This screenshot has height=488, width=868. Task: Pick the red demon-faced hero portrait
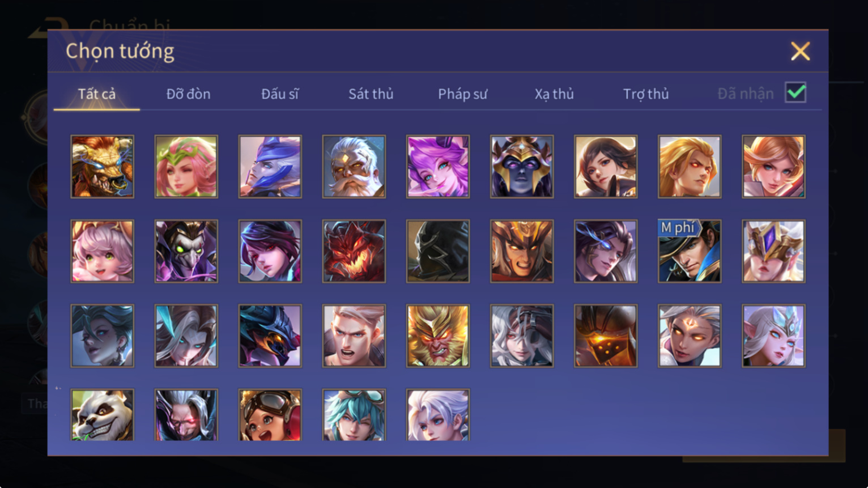[x=354, y=251]
